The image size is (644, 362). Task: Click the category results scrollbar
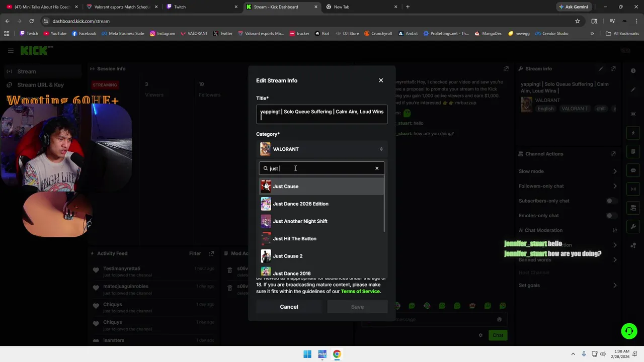pyautogui.click(x=385, y=205)
